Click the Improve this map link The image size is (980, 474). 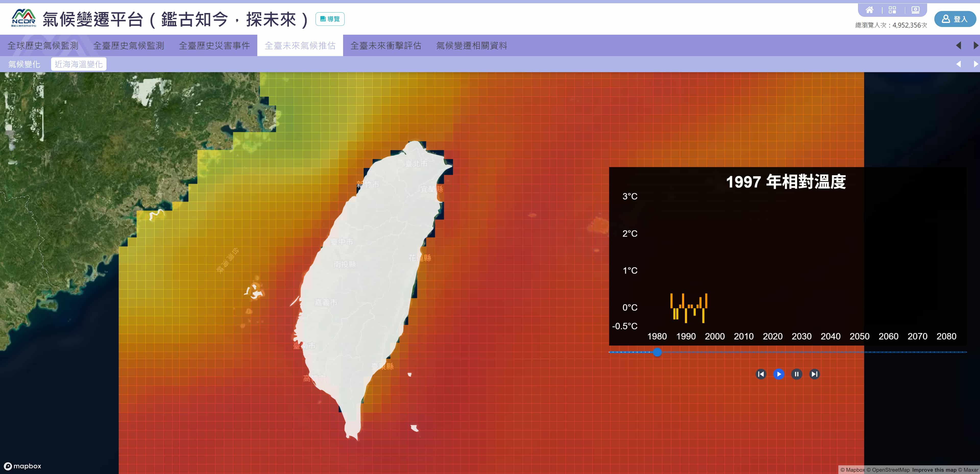coord(934,470)
